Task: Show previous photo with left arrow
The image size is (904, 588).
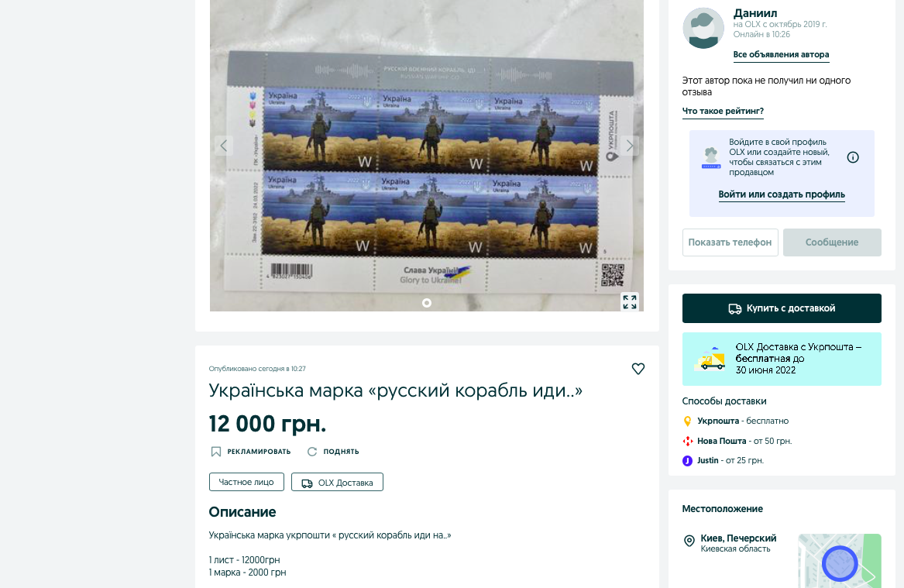Action: pos(224,146)
